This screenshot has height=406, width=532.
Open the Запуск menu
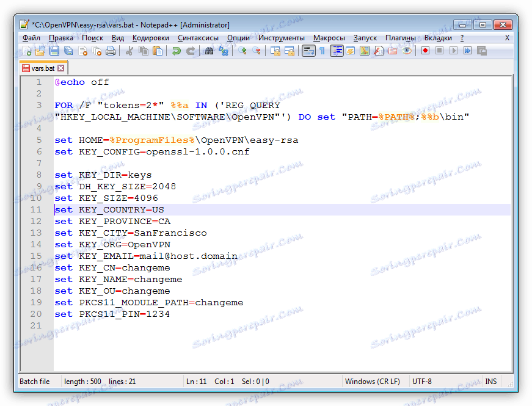pos(365,38)
